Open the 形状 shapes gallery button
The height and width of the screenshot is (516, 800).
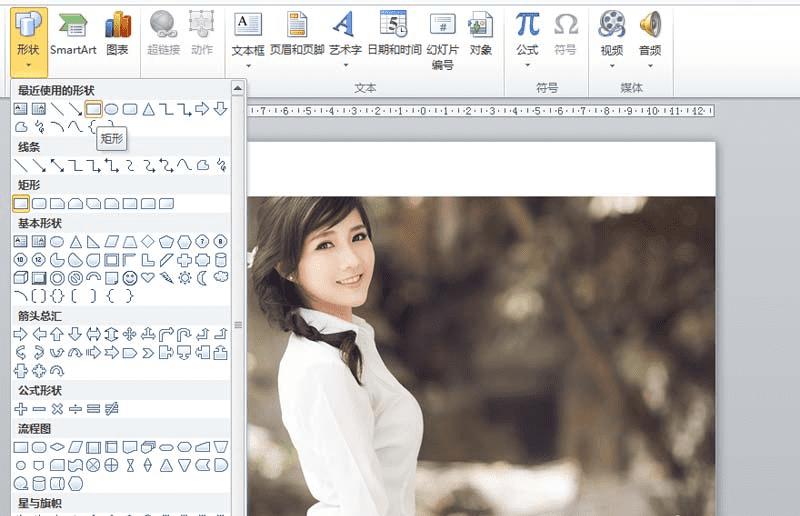click(29, 42)
